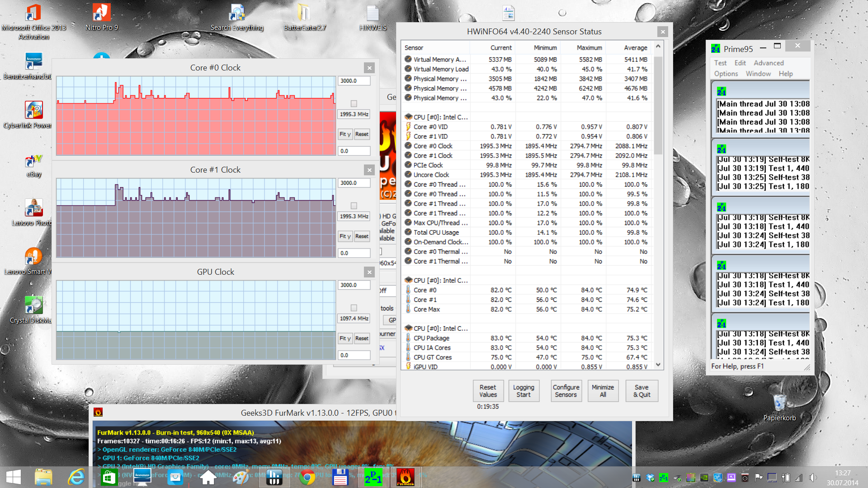The width and height of the screenshot is (868, 488).
Task: Toggle checkbox in GPU Clock graph
Action: tap(354, 308)
